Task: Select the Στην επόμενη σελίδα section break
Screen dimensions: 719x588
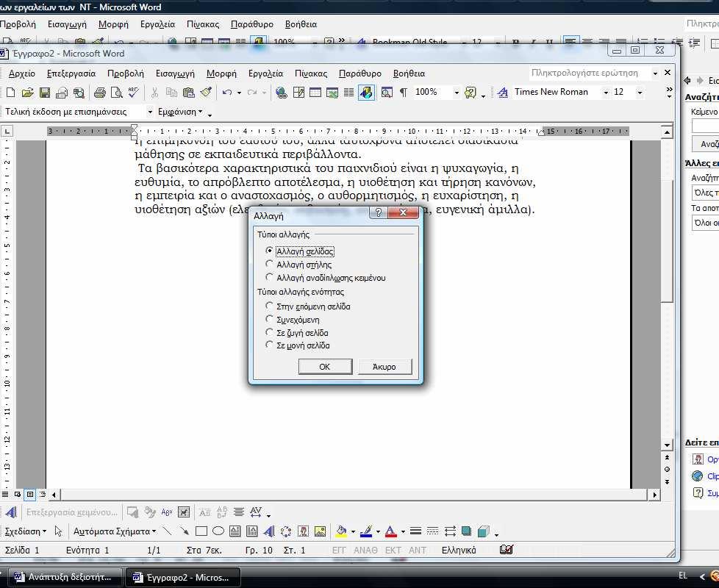Action: point(269,306)
